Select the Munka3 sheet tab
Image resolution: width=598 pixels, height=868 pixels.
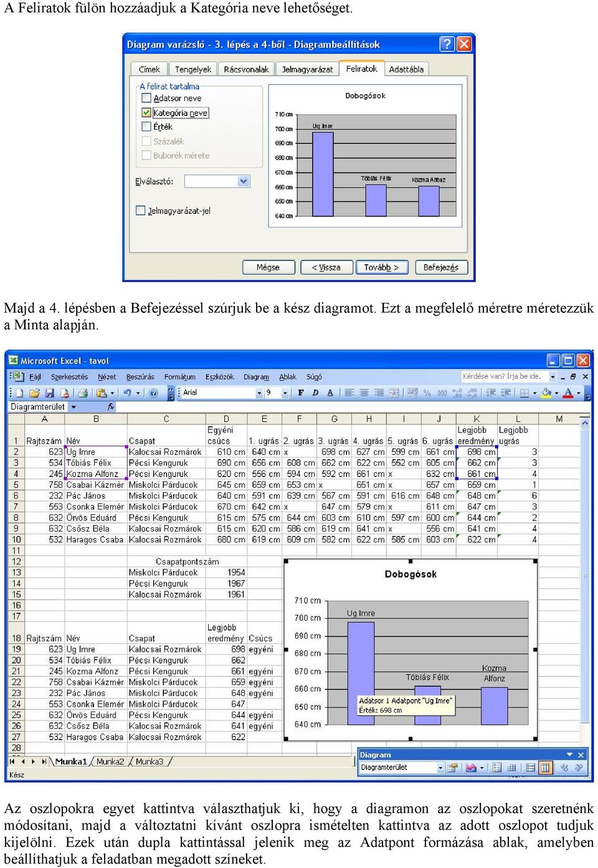pyautogui.click(x=149, y=761)
